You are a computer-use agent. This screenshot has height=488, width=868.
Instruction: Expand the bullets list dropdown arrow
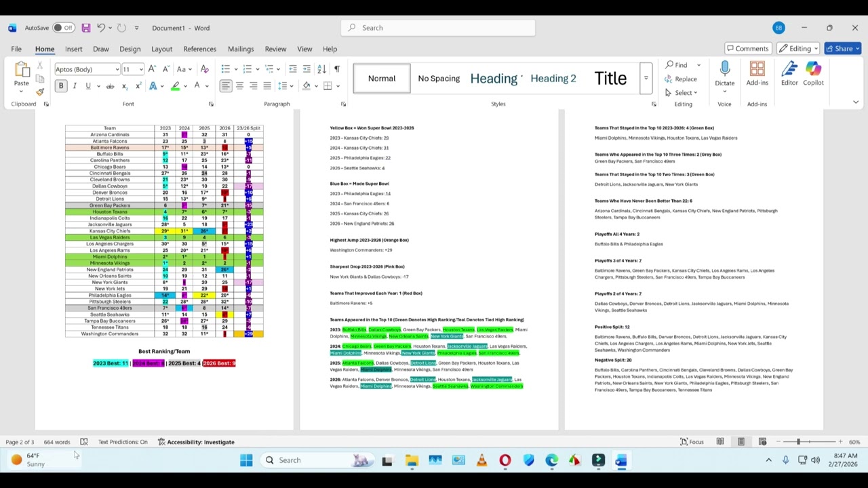click(x=235, y=69)
